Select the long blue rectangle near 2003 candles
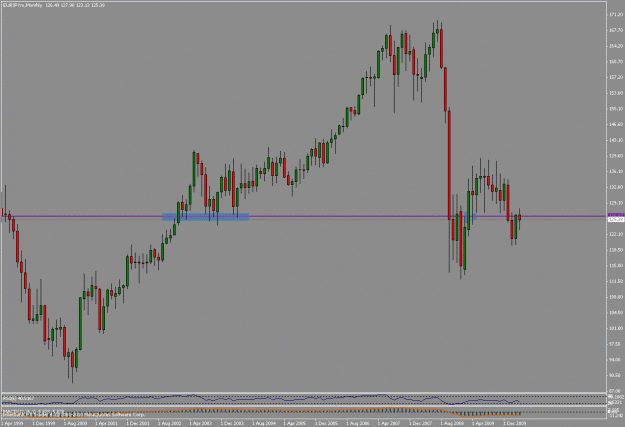The image size is (625, 427). [x=206, y=217]
